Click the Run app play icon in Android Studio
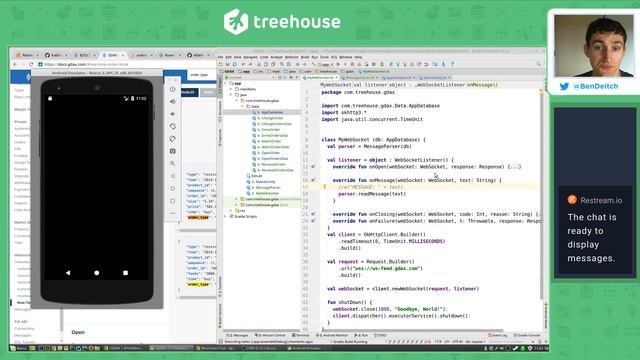 [338, 64]
